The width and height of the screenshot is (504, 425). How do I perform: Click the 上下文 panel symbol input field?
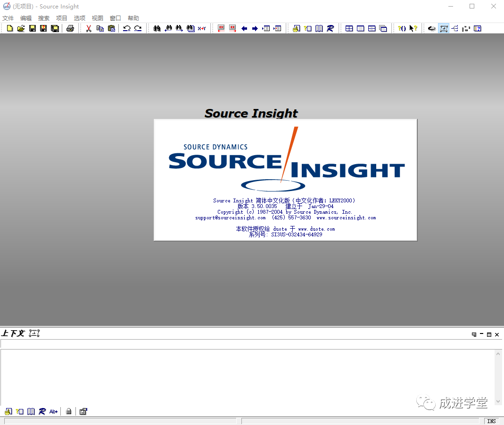coord(251,344)
